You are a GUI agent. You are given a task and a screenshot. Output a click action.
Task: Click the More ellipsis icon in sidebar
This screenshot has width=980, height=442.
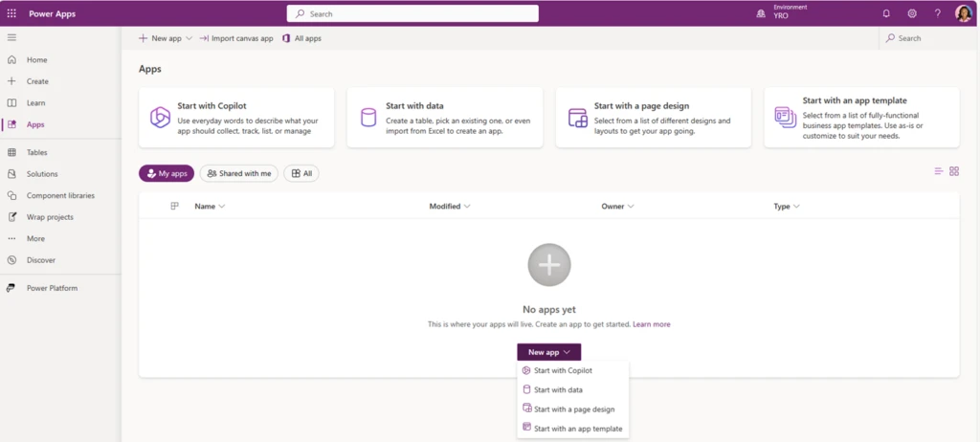[11, 239]
